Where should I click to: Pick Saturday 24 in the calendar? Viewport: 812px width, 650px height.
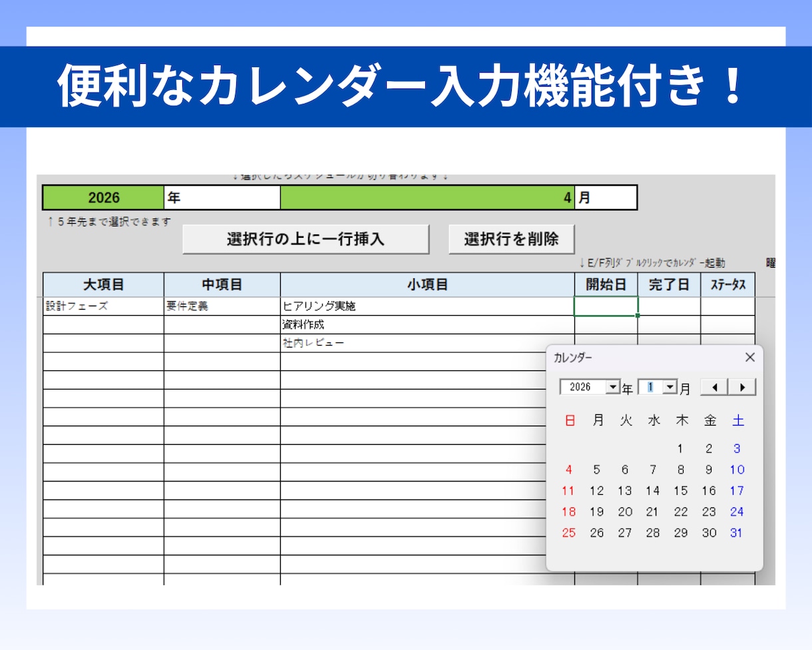[x=737, y=512]
